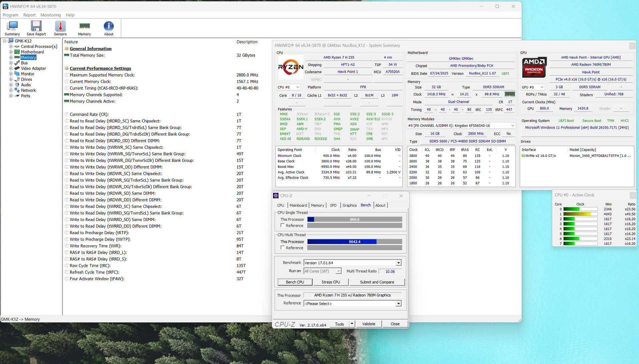The height and width of the screenshot is (364, 639).
Task: Collapse the GMK-K12 root tree node
Action: pyautogui.click(x=5, y=41)
